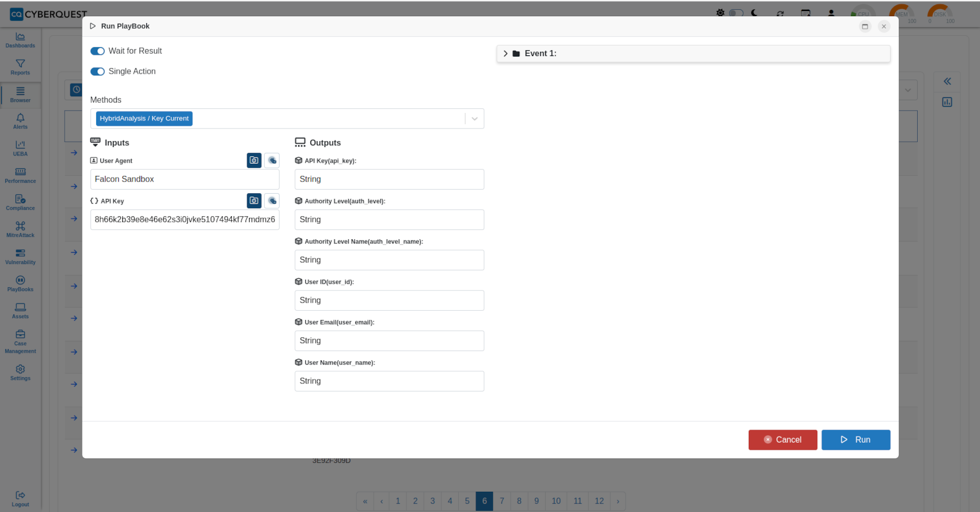Open page 5 in pagination
The width and height of the screenshot is (980, 512).
tap(467, 501)
